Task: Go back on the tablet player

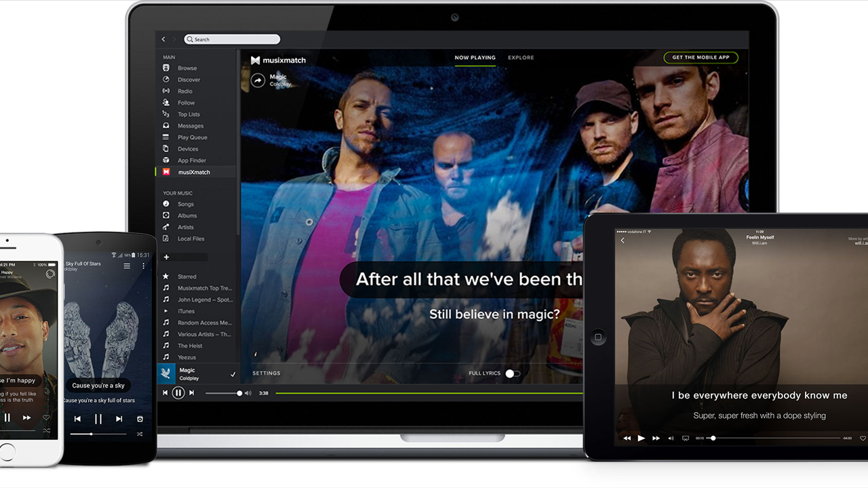Action: coord(623,241)
